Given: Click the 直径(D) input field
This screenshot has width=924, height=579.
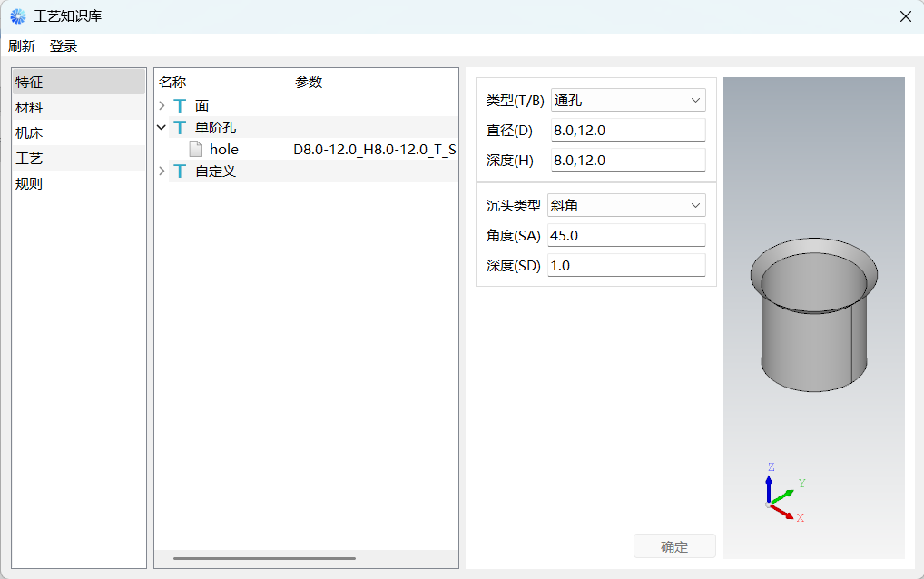Looking at the screenshot, I should point(627,131).
